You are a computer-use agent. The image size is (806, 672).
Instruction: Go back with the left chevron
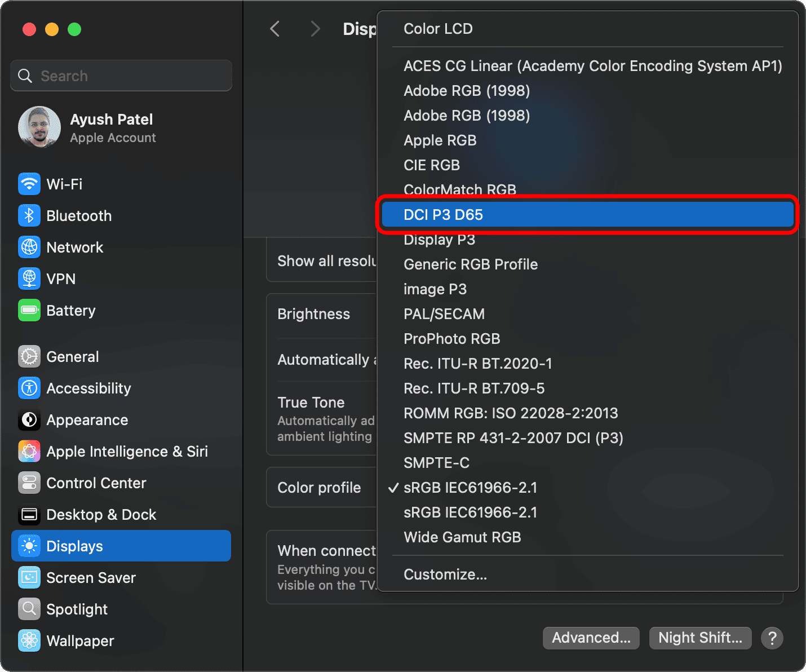point(275,29)
